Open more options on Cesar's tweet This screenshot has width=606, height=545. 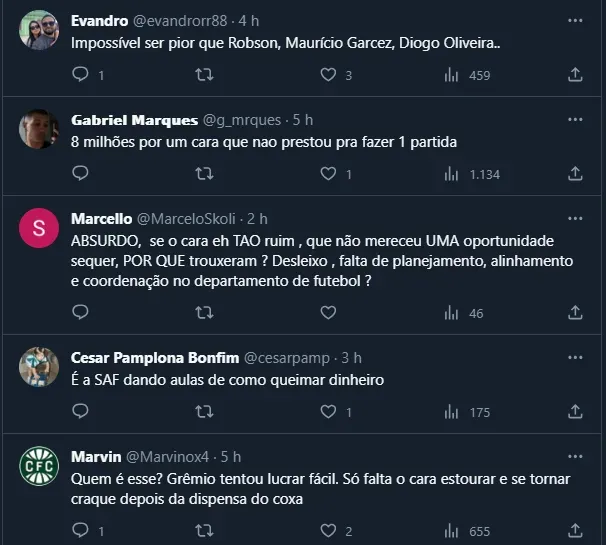point(575,358)
